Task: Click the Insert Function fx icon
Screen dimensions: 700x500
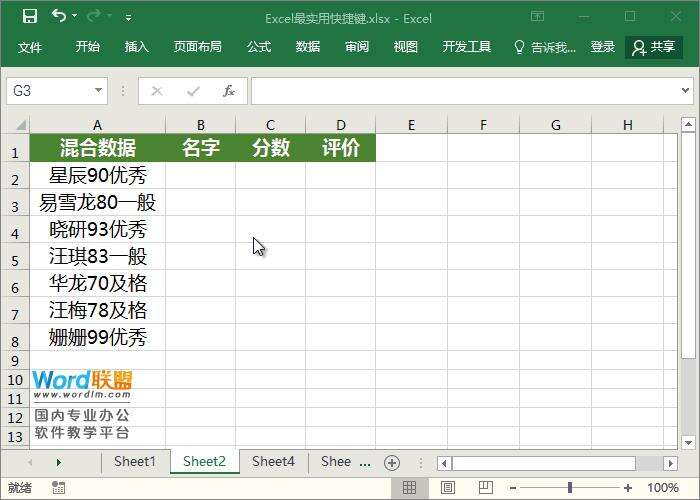Action: pos(229,91)
